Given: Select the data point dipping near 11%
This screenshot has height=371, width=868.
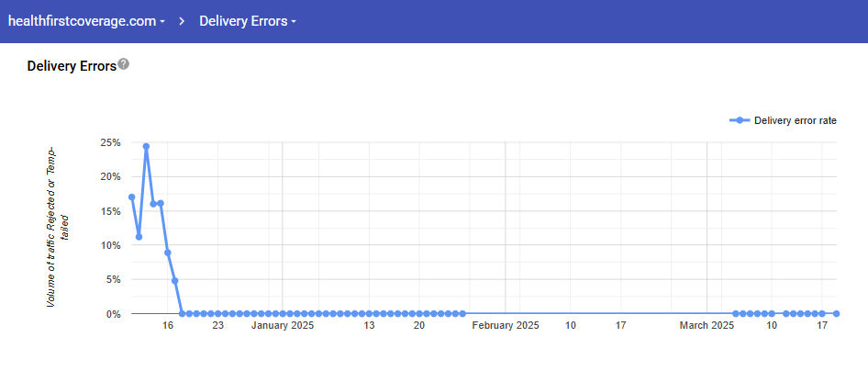Looking at the screenshot, I should point(139,237).
